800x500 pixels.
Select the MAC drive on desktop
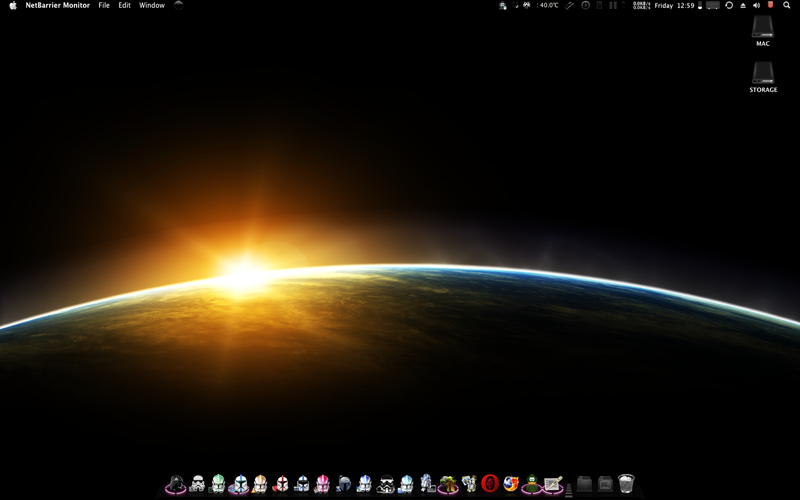763,31
